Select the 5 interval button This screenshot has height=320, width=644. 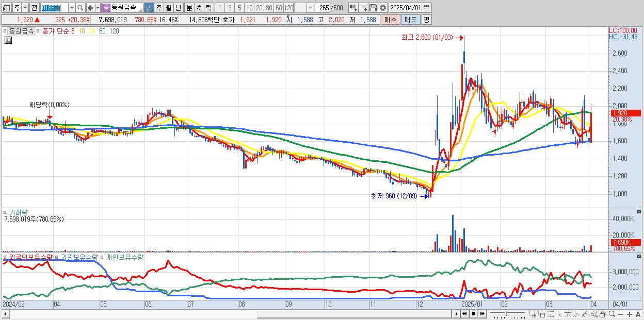click(239, 8)
